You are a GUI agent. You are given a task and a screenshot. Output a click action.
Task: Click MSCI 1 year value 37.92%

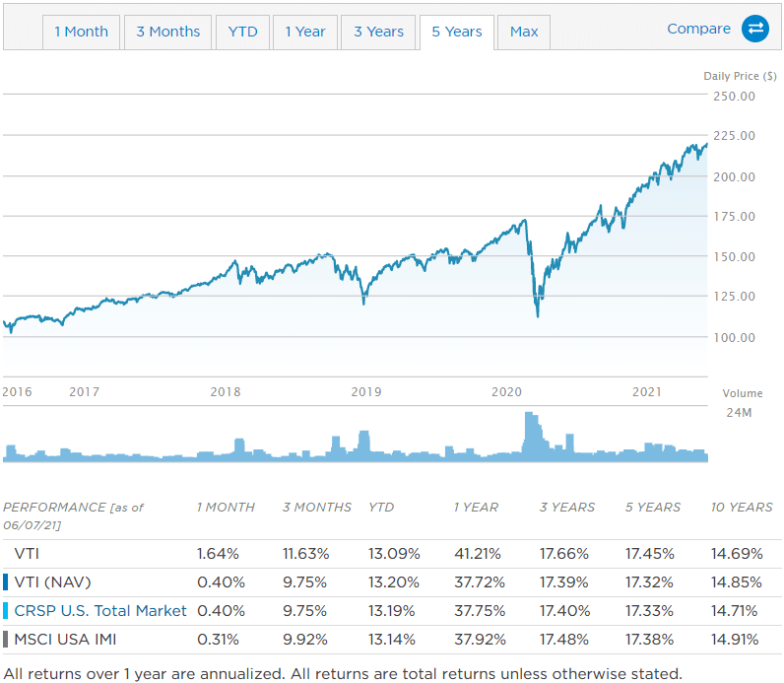480,640
